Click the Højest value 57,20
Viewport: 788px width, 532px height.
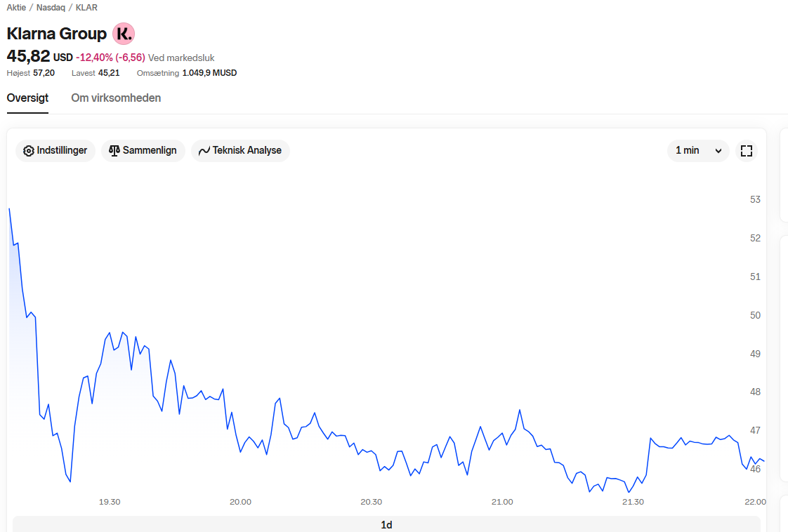(x=44, y=73)
